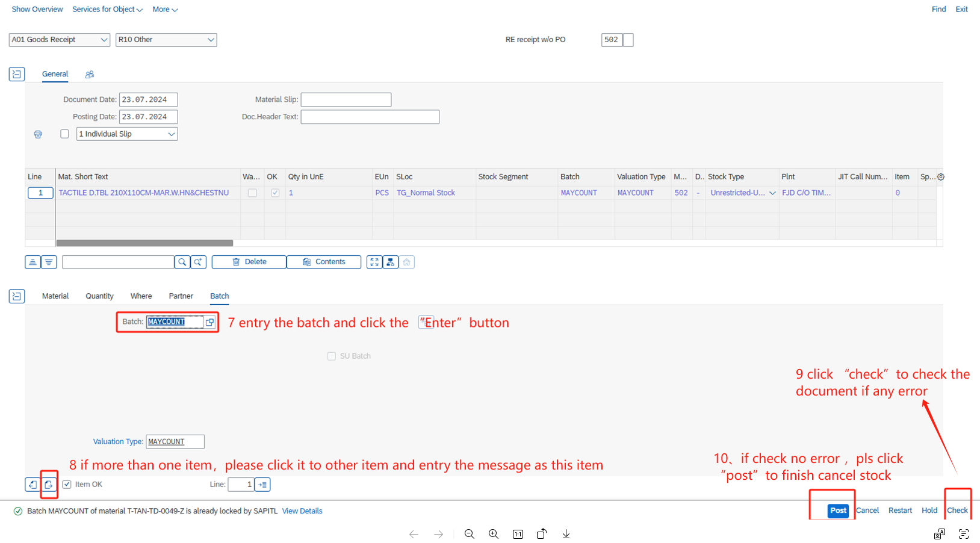
Task: Switch to the Quantity tab
Action: pos(99,296)
